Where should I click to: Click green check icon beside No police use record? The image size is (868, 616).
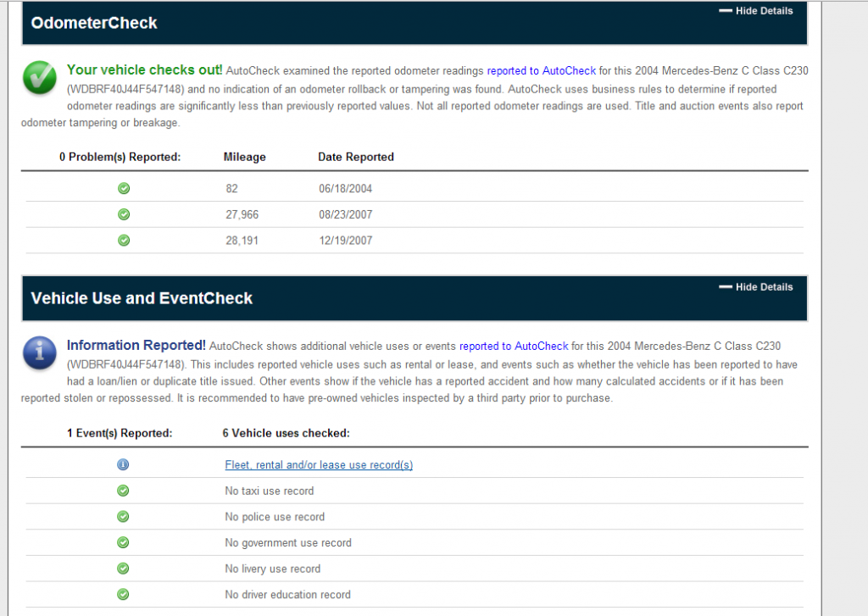tap(123, 516)
